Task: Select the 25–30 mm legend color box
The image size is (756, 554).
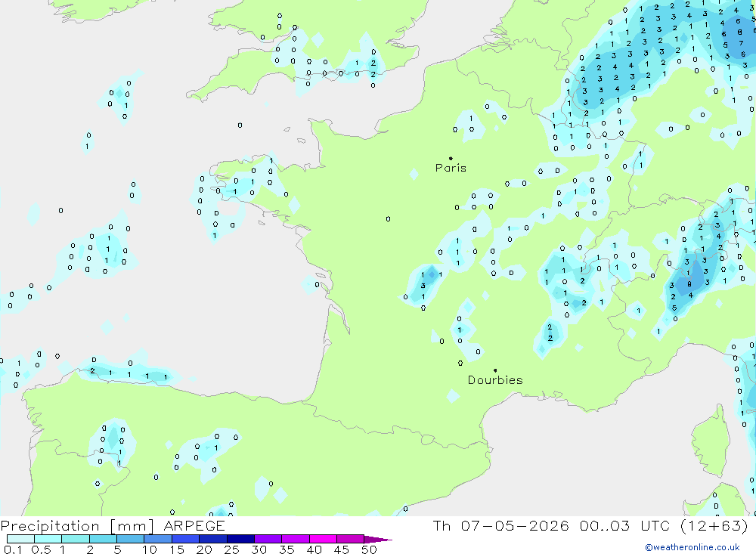Action: point(240,539)
